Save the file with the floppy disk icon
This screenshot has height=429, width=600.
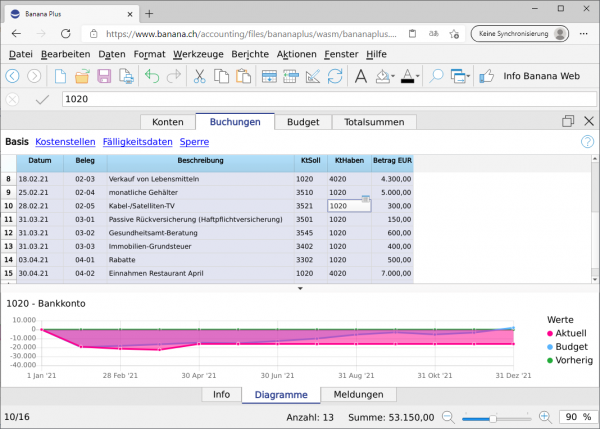pyautogui.click(x=104, y=76)
